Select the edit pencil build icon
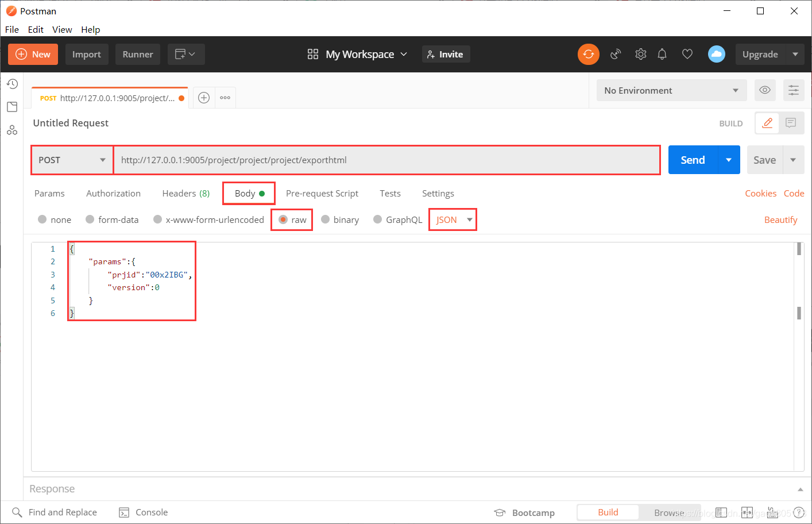The width and height of the screenshot is (812, 524). click(767, 123)
